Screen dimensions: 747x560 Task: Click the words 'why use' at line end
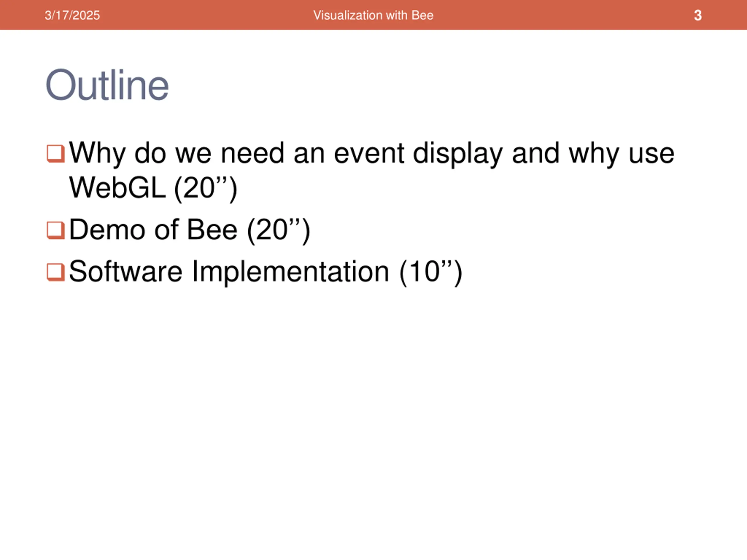pyautogui.click(x=621, y=154)
